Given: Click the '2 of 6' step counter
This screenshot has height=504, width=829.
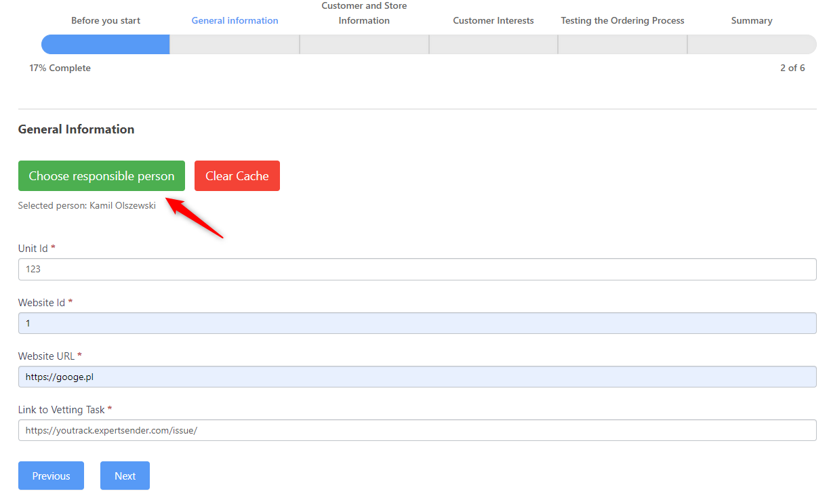Looking at the screenshot, I should point(792,68).
